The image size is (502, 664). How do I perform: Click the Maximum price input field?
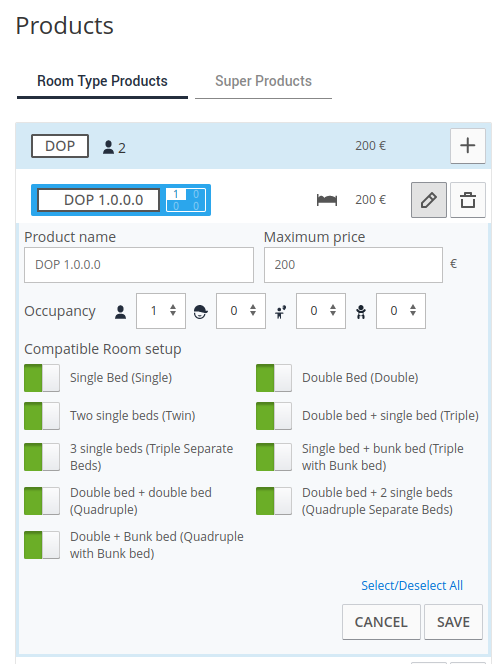click(x=353, y=265)
